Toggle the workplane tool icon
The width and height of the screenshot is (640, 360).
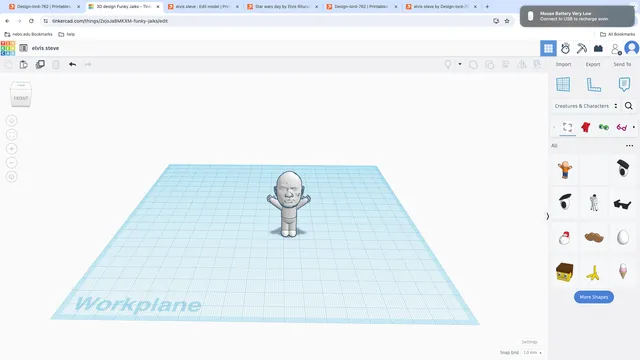point(563,84)
